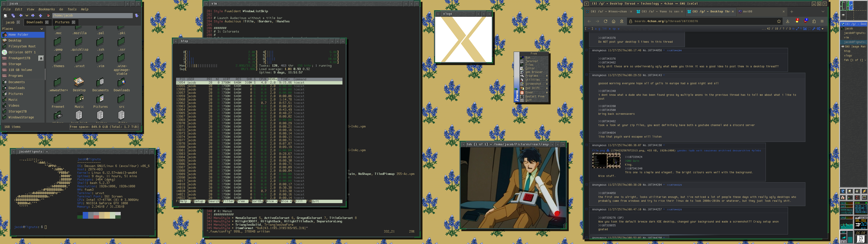Open history dropdown arrow next to Back

coord(27,16)
